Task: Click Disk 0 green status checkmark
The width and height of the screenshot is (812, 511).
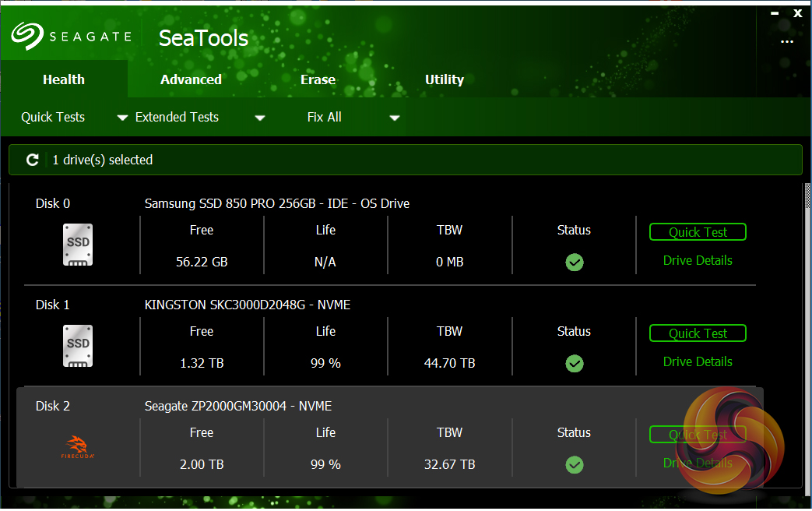Action: pyautogui.click(x=574, y=263)
